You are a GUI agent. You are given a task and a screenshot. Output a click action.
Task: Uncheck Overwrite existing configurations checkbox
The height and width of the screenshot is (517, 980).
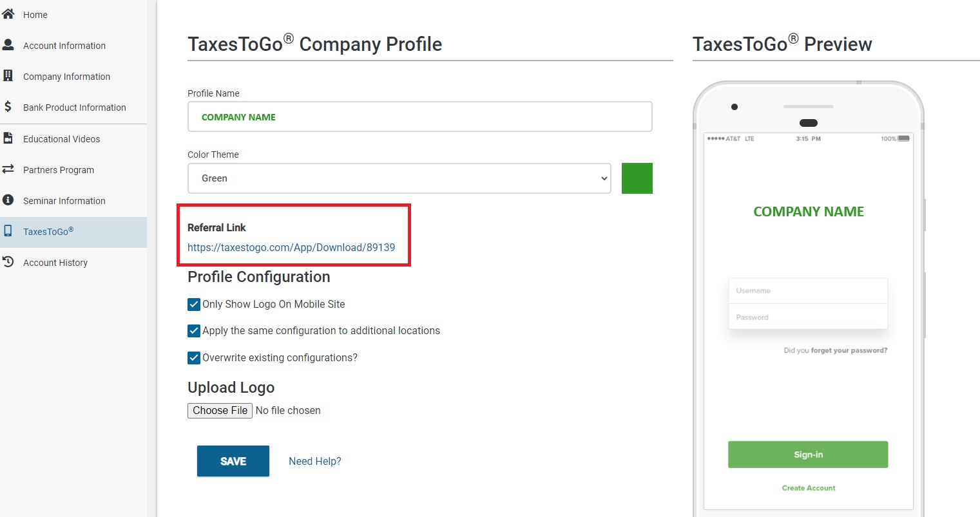tap(194, 358)
